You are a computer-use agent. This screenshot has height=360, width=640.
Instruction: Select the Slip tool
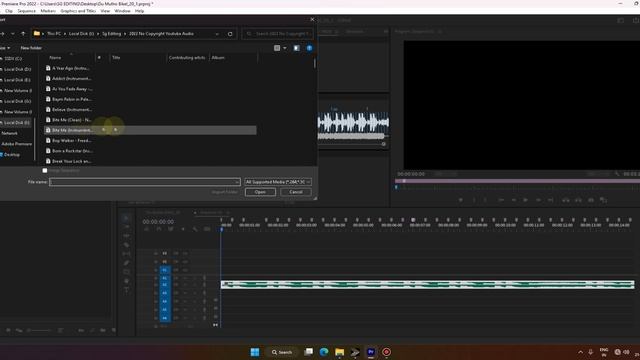point(126,254)
